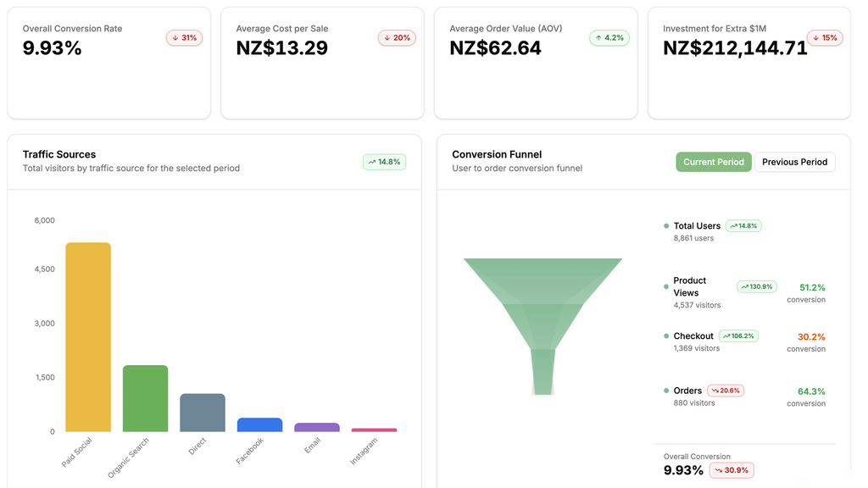Switch to the Previous Period tab
868x488 pixels.
click(794, 162)
